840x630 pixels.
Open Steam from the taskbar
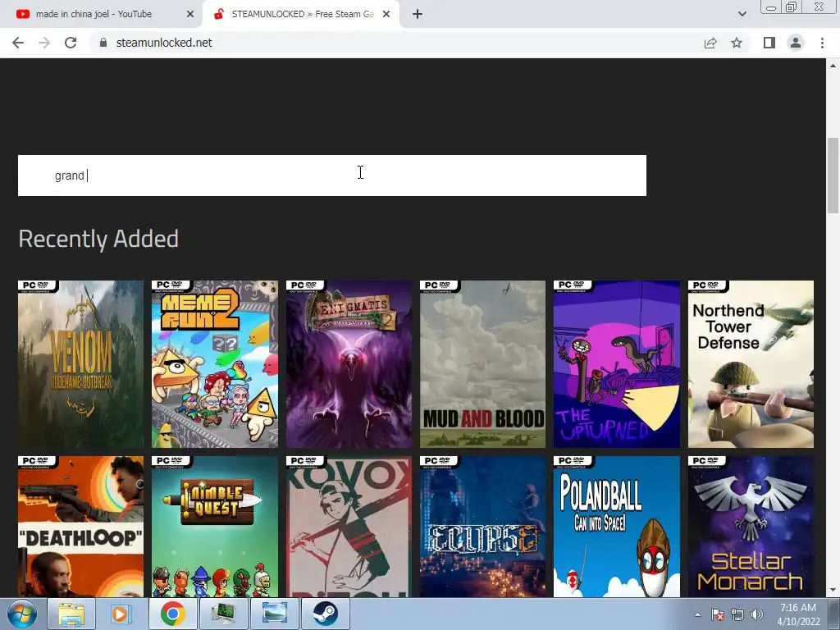click(x=325, y=614)
